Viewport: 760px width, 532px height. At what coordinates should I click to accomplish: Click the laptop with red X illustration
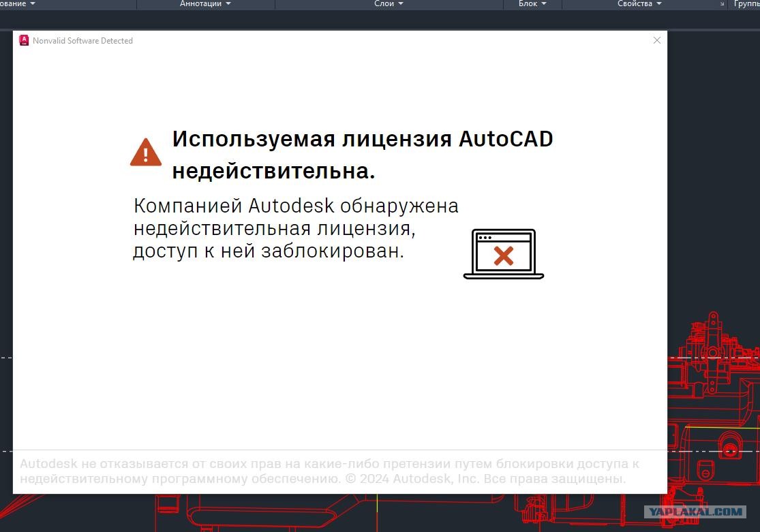click(504, 254)
